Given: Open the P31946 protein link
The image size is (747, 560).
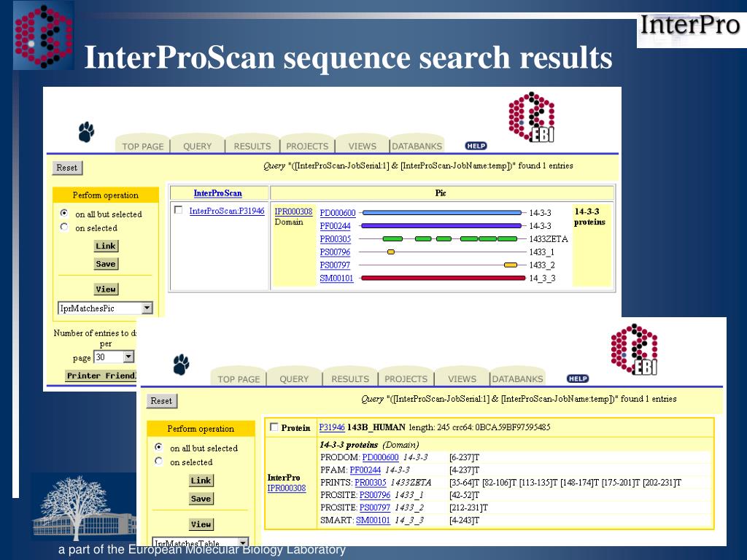Looking at the screenshot, I should tap(332, 427).
